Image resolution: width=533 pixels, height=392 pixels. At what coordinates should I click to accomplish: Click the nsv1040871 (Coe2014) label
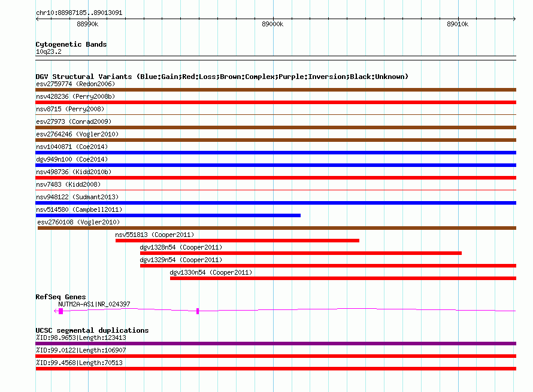(72, 147)
